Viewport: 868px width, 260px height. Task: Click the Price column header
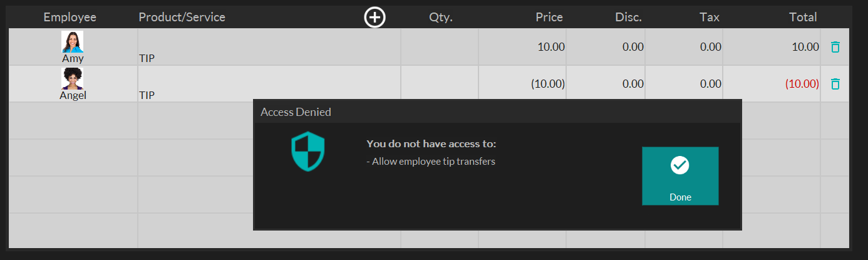549,18
